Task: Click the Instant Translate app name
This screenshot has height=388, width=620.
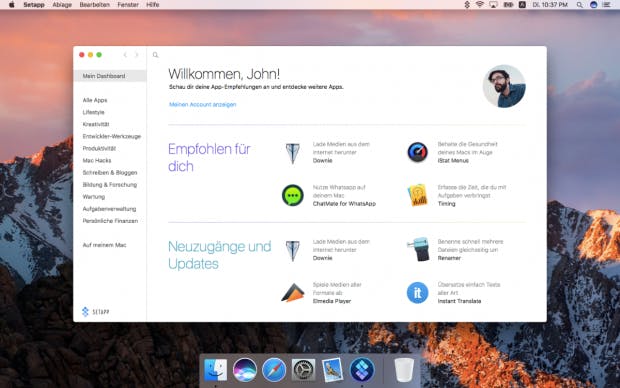Action: tap(459, 301)
